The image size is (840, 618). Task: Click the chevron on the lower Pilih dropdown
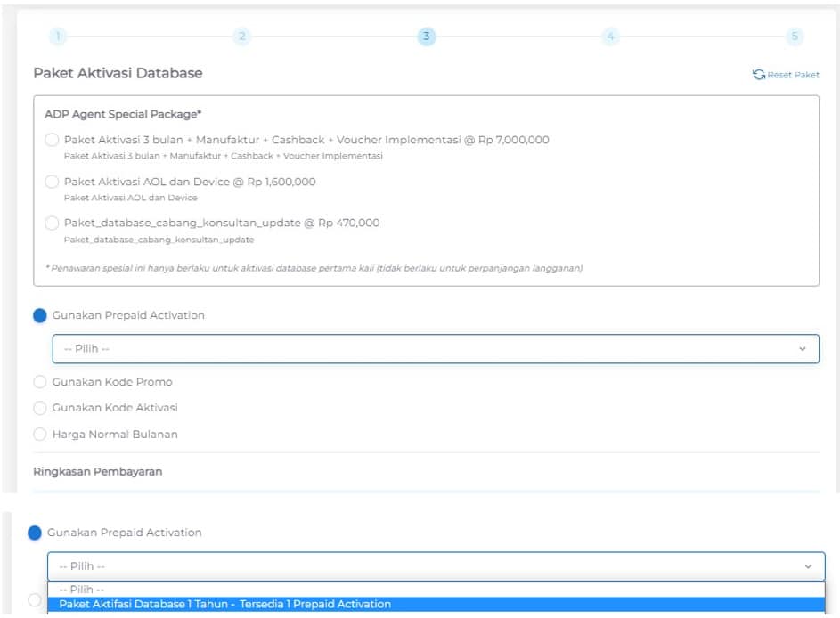[x=808, y=565]
